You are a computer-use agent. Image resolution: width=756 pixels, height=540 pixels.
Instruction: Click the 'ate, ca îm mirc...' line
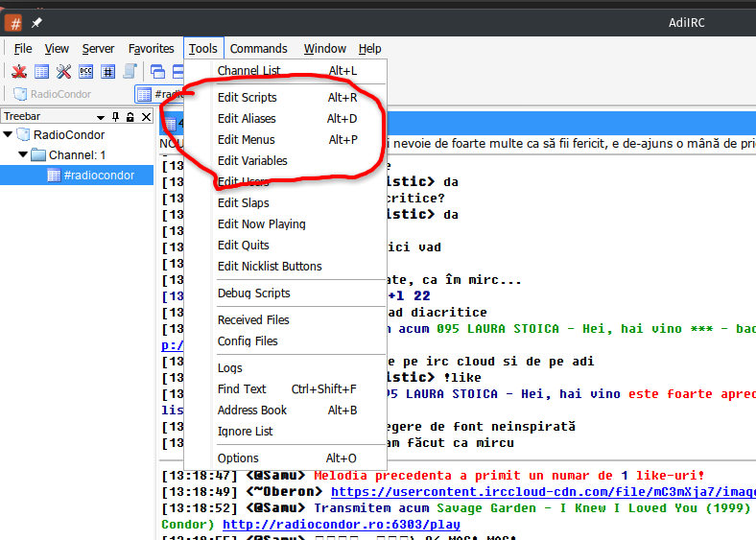click(x=454, y=280)
